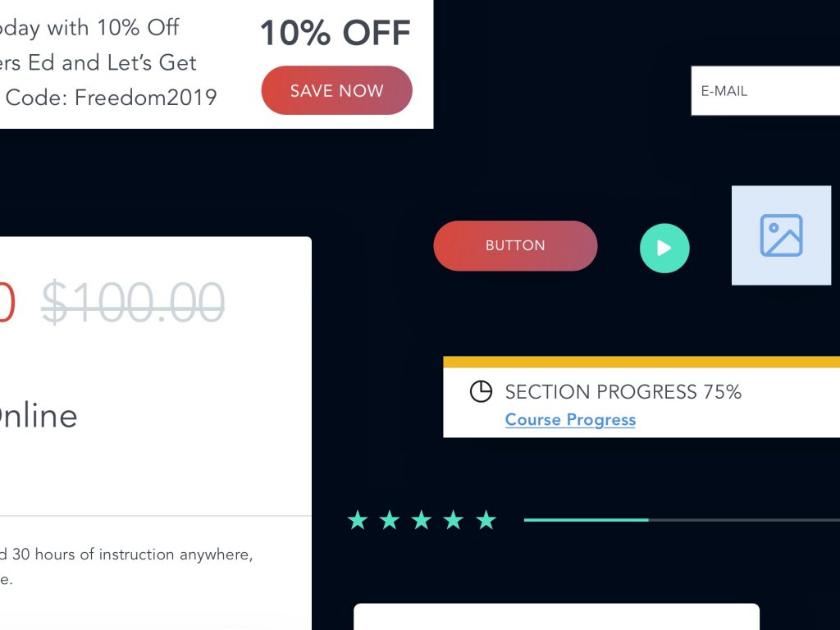Click the 10% OFF heading
This screenshot has width=840, height=630.
pyautogui.click(x=336, y=33)
